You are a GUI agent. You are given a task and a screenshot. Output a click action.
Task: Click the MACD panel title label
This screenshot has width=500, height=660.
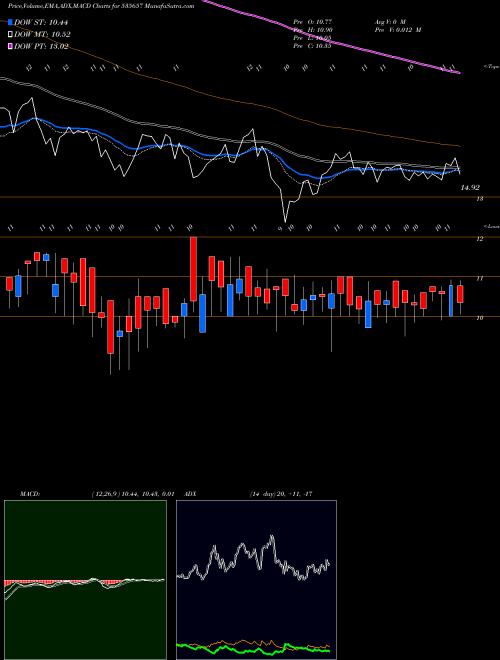pos(30,494)
